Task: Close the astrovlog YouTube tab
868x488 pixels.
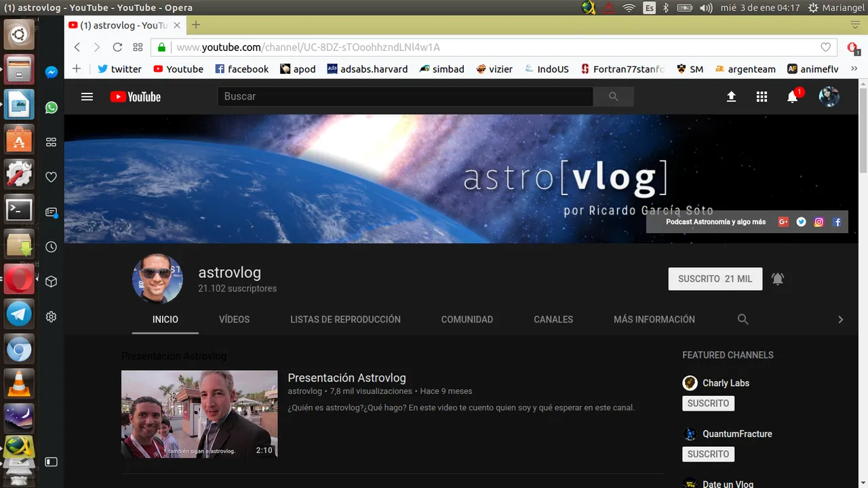Action: 177,25
